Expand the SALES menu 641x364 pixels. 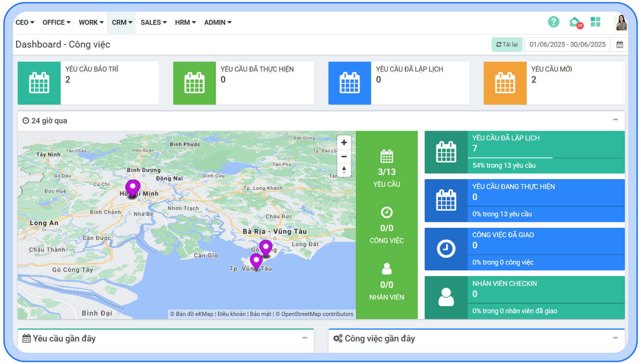point(154,23)
